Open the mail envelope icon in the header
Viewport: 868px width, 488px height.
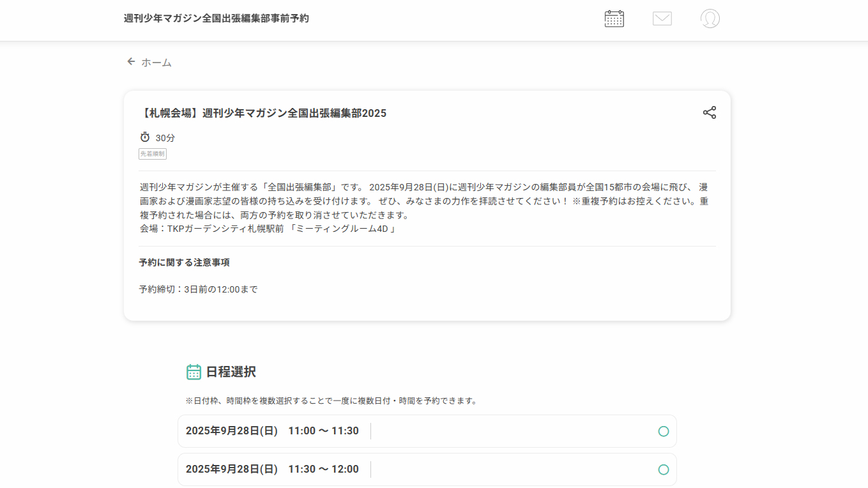tap(662, 19)
